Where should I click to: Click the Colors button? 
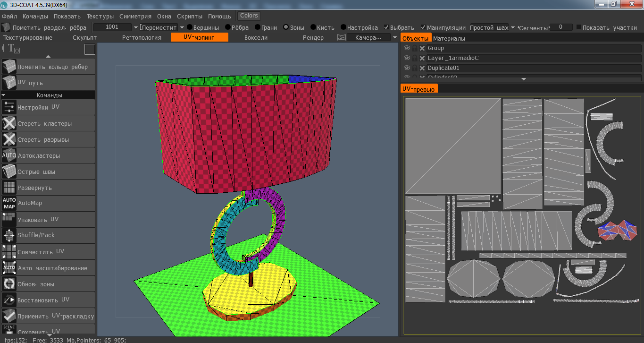249,16
